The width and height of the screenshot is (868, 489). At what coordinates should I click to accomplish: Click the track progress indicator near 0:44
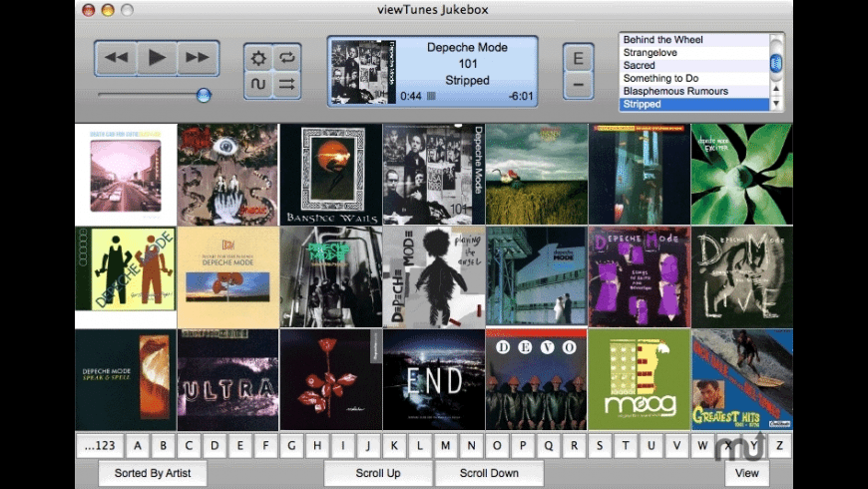click(431, 97)
